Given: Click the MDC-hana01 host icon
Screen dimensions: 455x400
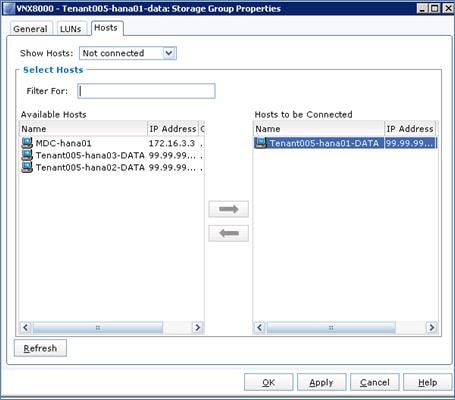Looking at the screenshot, I should click(27, 143).
